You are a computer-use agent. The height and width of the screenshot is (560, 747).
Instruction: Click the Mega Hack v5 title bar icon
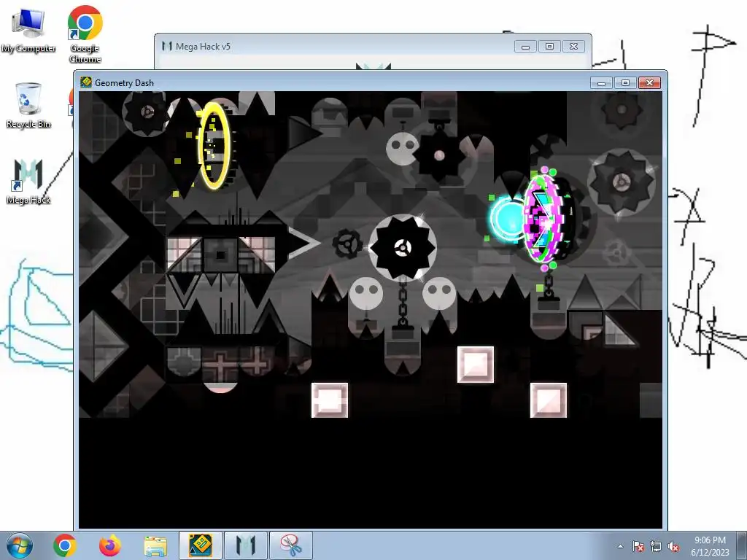pyautogui.click(x=167, y=46)
